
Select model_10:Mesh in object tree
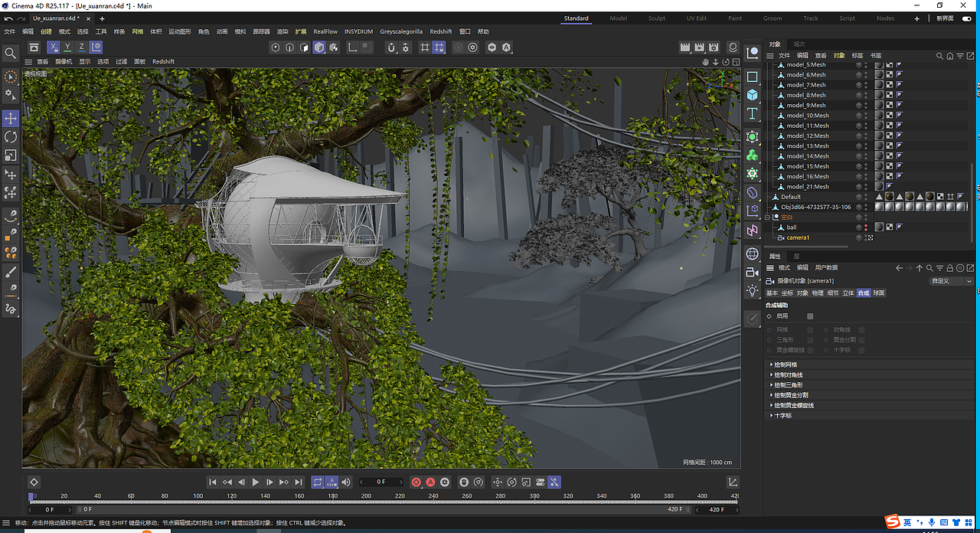[x=808, y=116]
